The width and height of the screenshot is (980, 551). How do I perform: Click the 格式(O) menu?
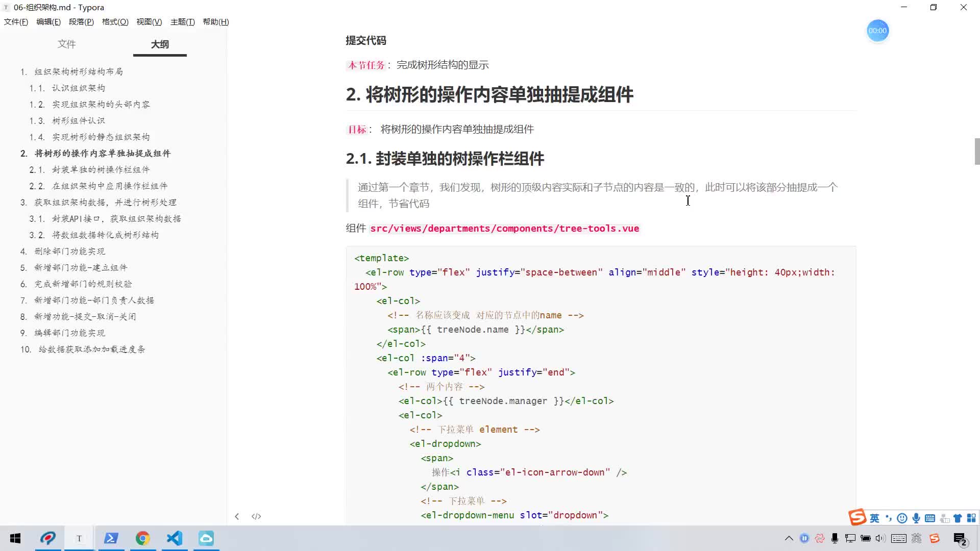coord(114,21)
